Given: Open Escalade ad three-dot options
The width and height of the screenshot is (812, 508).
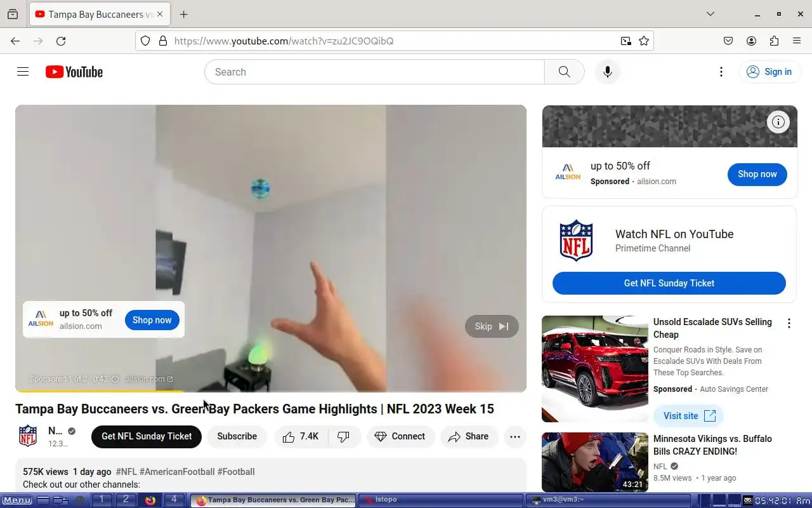Looking at the screenshot, I should tap(789, 323).
